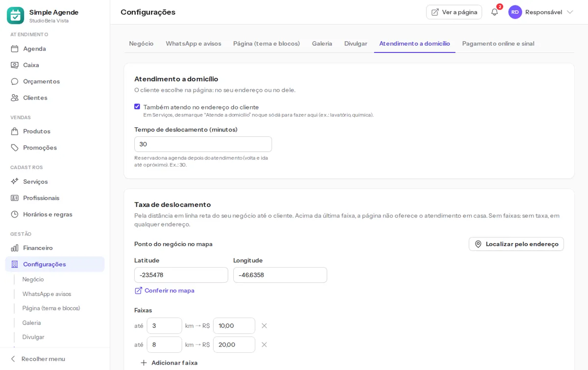The width and height of the screenshot is (588, 370).
Task: Click the RD user avatar
Action: 515,12
